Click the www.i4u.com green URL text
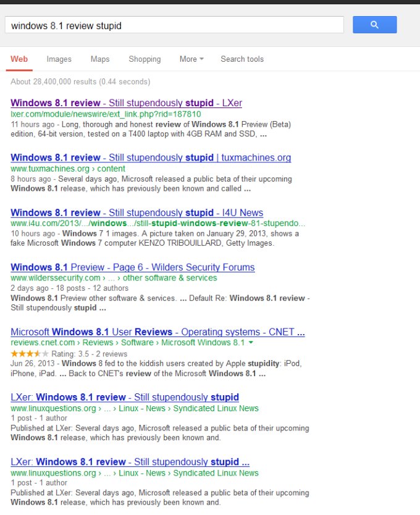 [x=157, y=224]
